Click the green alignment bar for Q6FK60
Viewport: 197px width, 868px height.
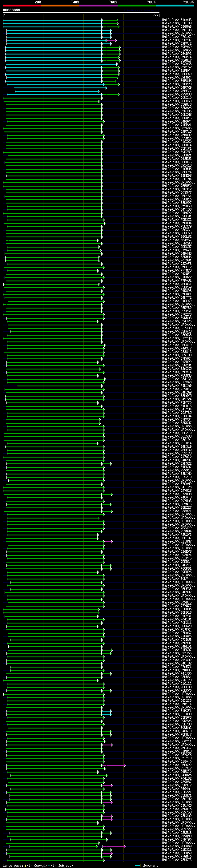52,101
